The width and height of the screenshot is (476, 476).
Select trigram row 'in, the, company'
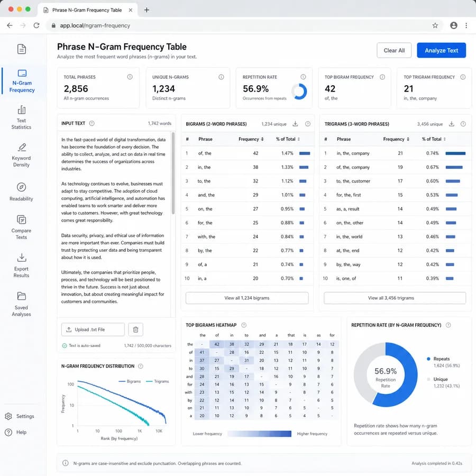tap(395, 153)
